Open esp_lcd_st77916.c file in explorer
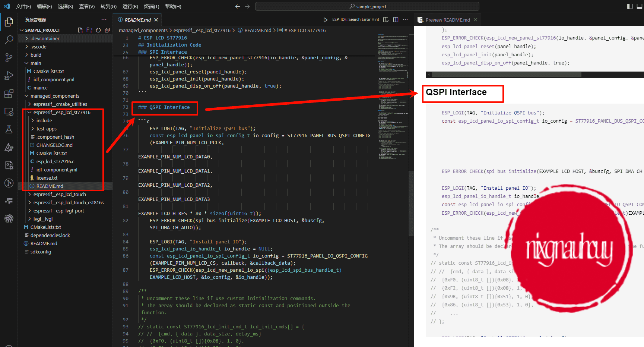Viewport: 644px width, 347px height. [x=55, y=161]
